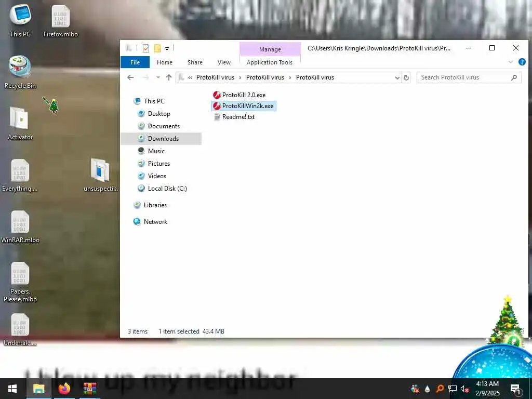Select ProtoKillWin2k.exe in the file list
Screen dimensions: 532x399
243,106
